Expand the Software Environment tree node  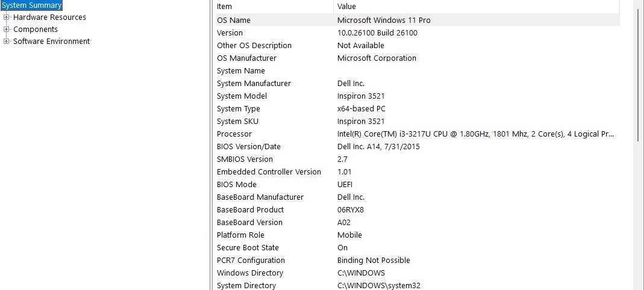[6, 41]
